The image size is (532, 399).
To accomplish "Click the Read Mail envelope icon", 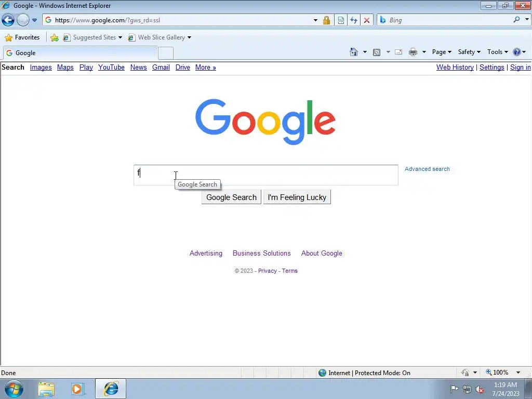I will click(398, 52).
